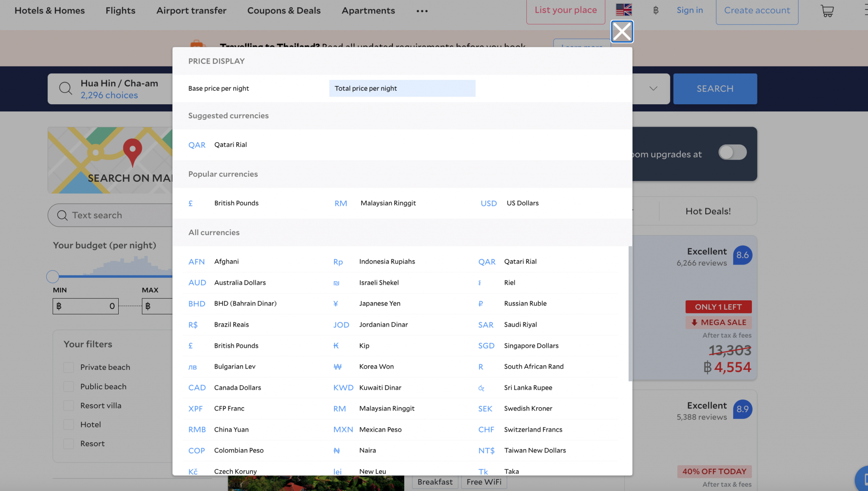Select US Dollars from popular currencies
Viewport: 868px width, 491px height.
(x=522, y=203)
